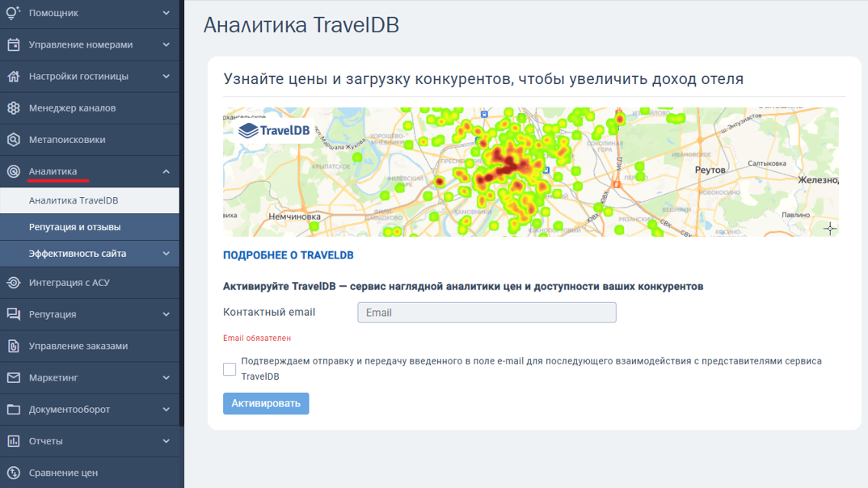Screen dimensions: 868x488
Task: Collapse the Аналитика section chevron
Action: click(166, 171)
